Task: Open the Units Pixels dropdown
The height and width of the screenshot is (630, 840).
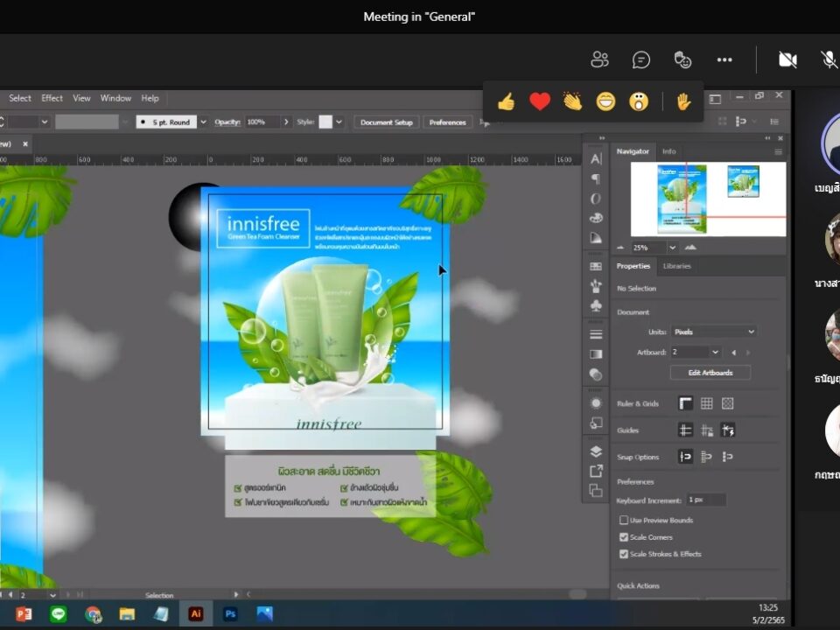Action: click(x=714, y=332)
